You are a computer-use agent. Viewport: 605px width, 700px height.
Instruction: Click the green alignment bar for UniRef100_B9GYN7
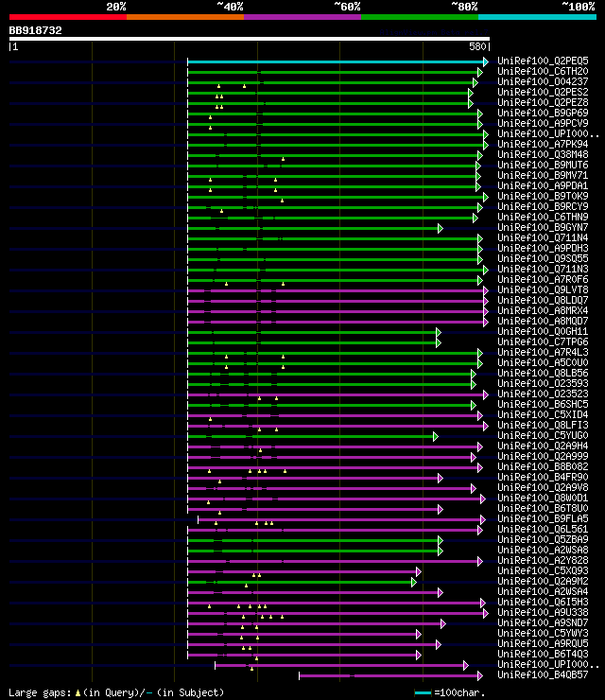315,229
